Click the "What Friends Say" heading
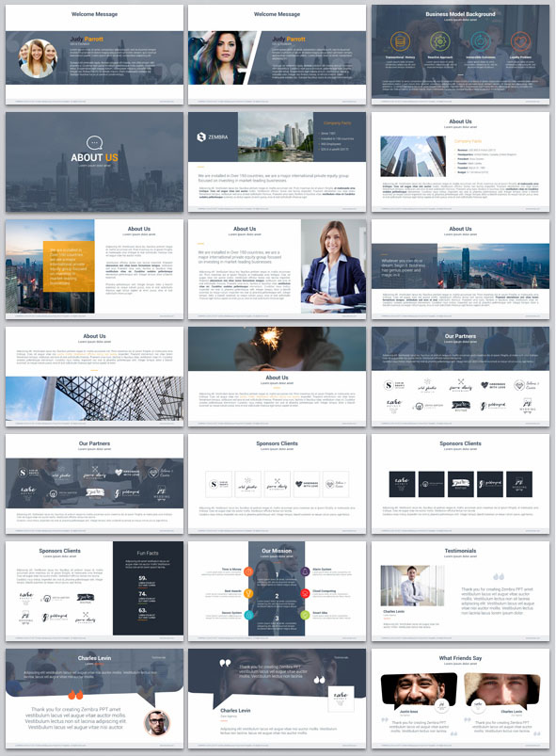 [460, 658]
